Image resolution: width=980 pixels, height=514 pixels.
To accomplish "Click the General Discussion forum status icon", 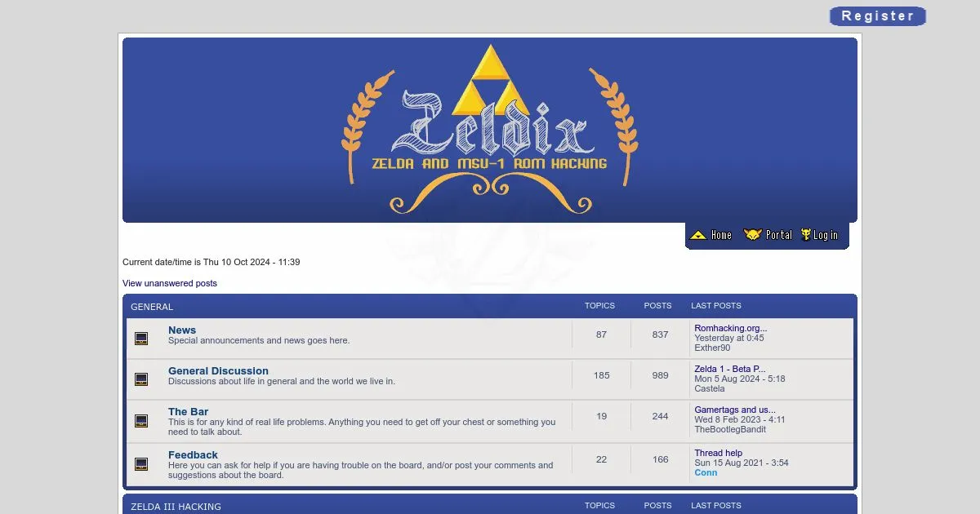I will pos(141,379).
